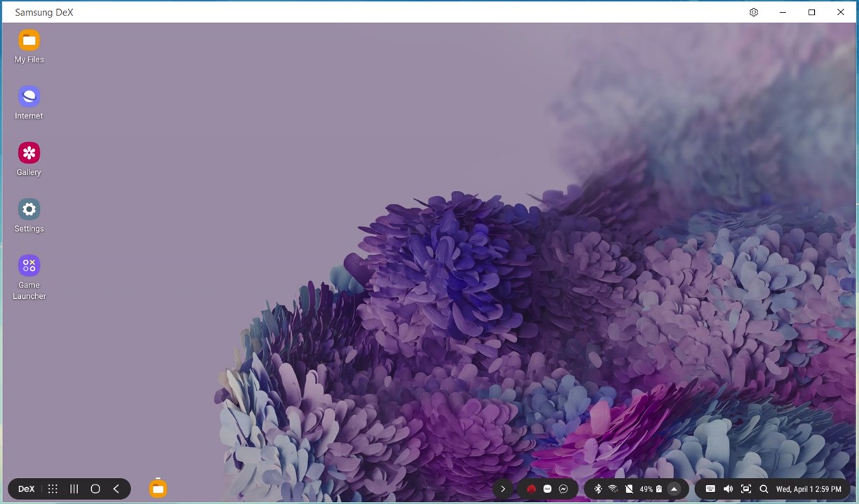
Task: Maximize the Samsung DeX window
Action: tap(812, 12)
